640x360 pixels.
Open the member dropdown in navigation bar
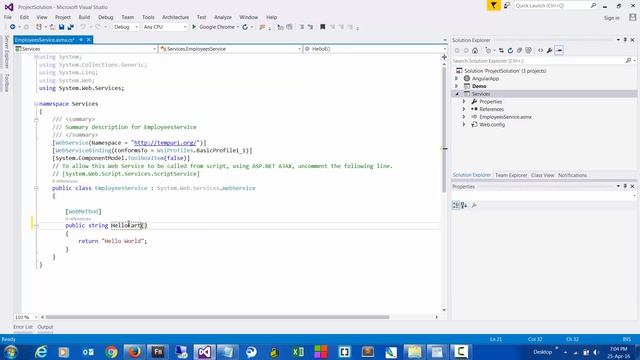point(375,49)
